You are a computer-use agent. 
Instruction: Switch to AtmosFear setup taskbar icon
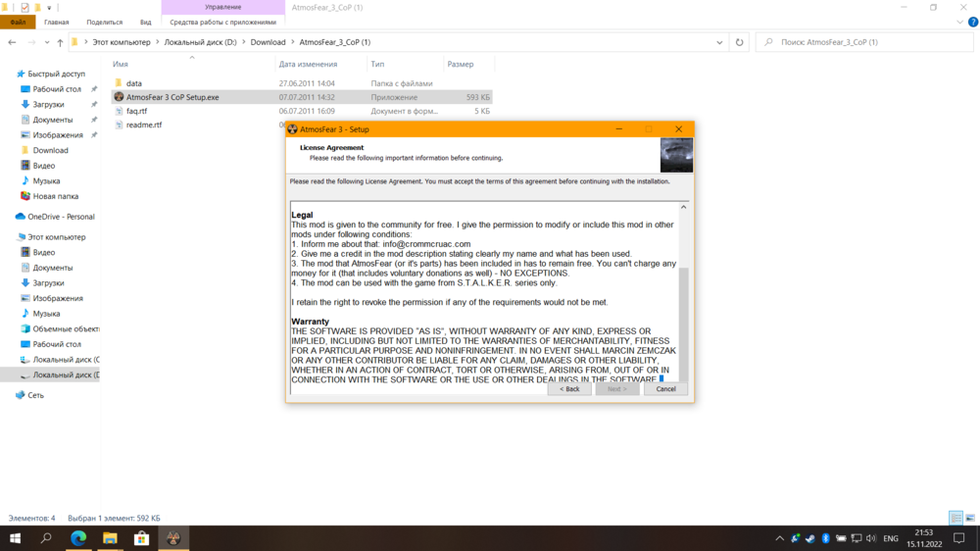(x=173, y=538)
